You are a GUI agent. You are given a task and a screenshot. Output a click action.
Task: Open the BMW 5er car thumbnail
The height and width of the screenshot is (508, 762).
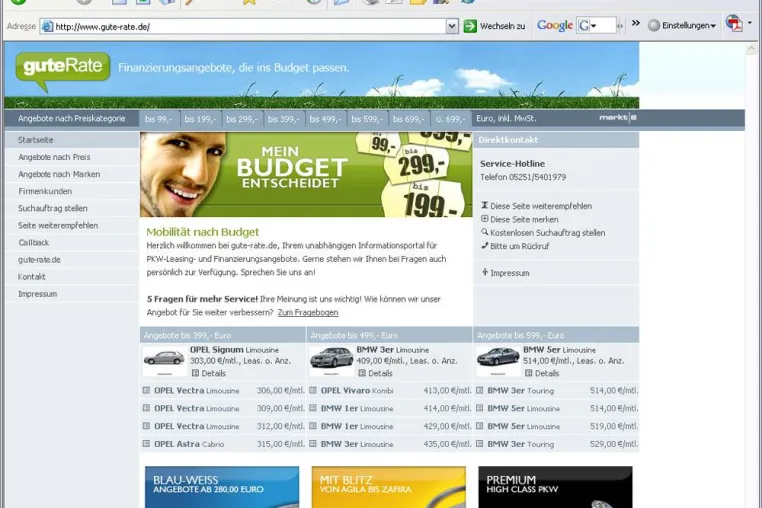coord(498,360)
